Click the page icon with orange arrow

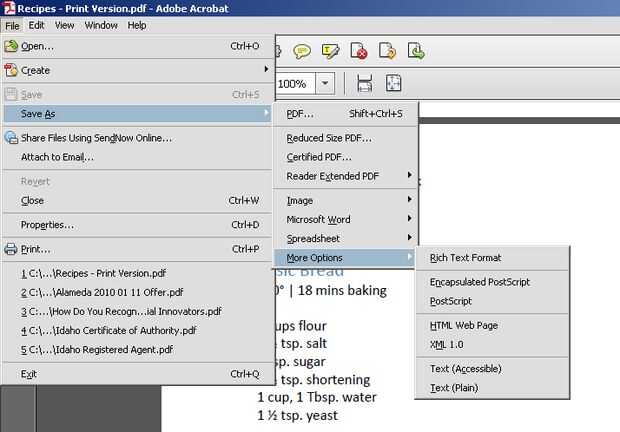pyautogui.click(x=388, y=51)
